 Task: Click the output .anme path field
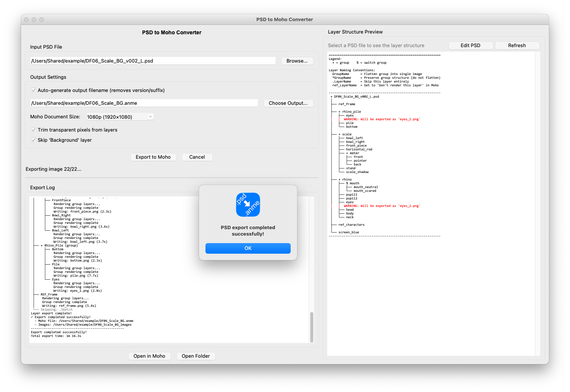[144, 103]
